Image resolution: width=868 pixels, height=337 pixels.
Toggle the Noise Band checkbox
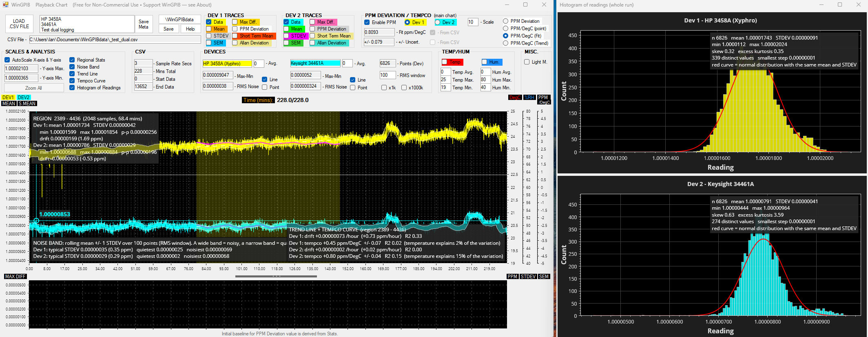72,67
